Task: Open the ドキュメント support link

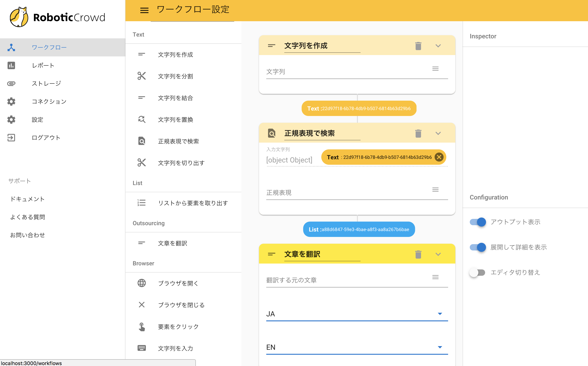Action: pos(27,199)
